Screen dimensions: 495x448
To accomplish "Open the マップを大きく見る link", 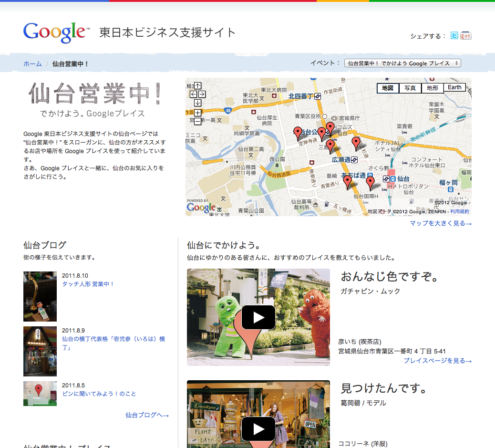I will tap(441, 223).
